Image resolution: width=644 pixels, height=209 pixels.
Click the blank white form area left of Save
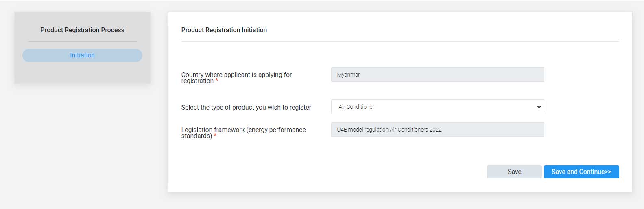click(x=325, y=172)
